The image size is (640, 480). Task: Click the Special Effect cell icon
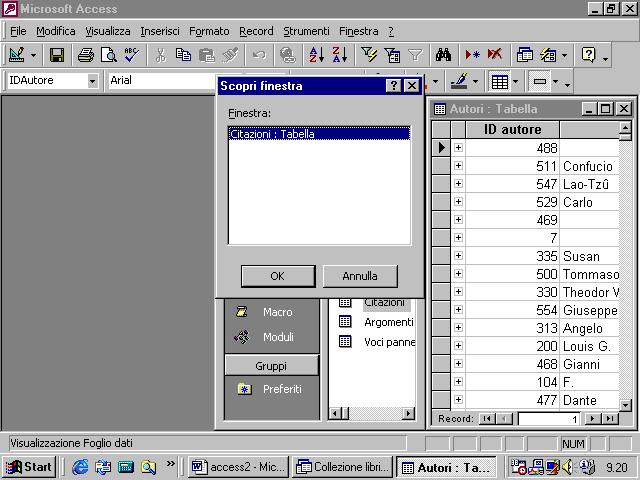coord(540,82)
